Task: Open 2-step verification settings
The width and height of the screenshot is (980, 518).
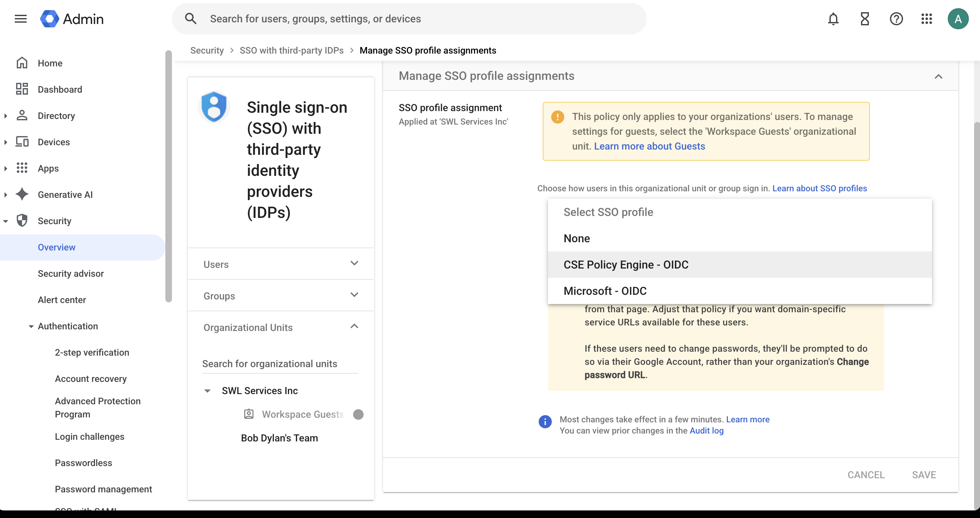Action: (x=92, y=352)
